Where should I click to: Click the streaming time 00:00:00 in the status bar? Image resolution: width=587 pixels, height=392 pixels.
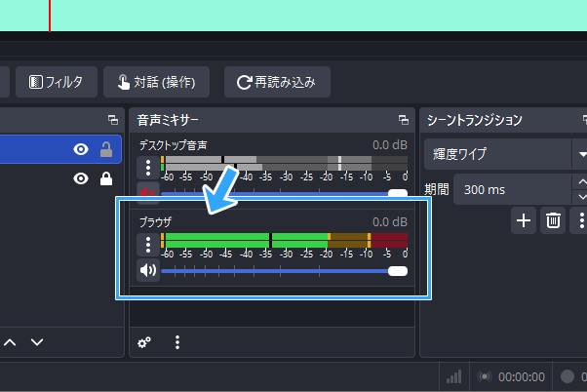coord(522,377)
